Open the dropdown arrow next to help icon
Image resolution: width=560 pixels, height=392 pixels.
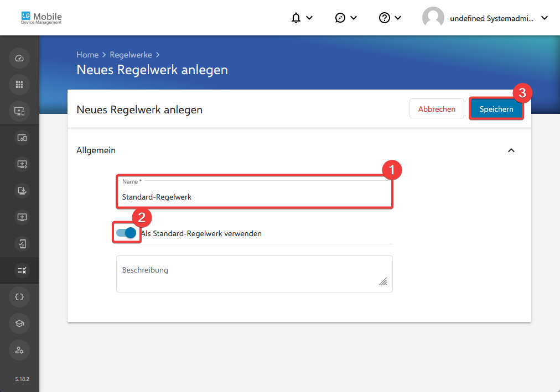(x=398, y=18)
